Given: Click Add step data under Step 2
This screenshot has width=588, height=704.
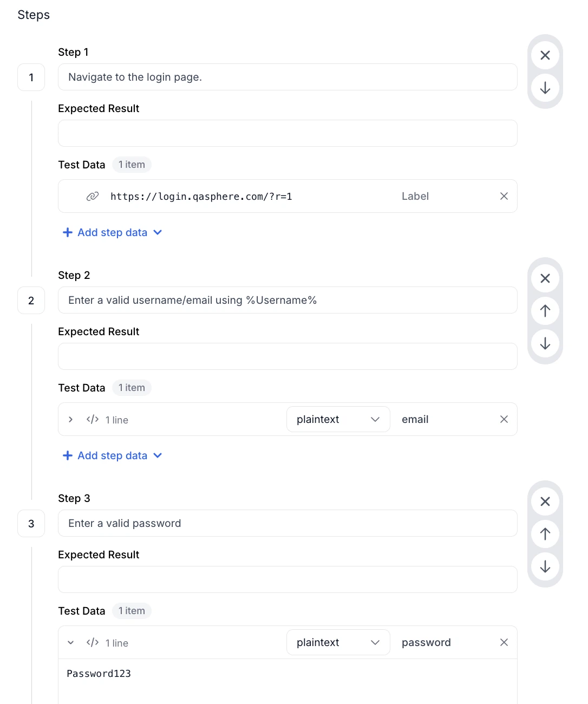Looking at the screenshot, I should 113,455.
